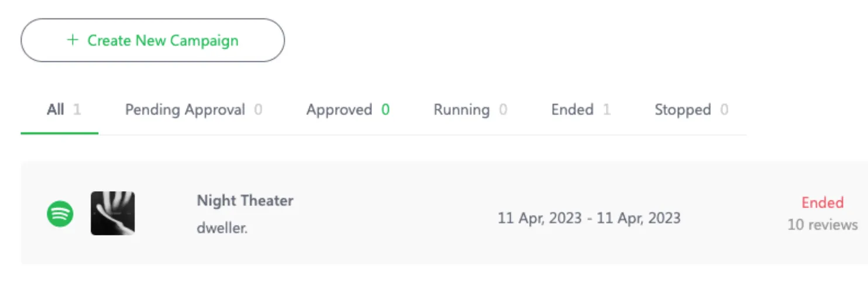The width and height of the screenshot is (868, 291).
Task: Open the Approved campaigns tab
Action: [x=339, y=110]
